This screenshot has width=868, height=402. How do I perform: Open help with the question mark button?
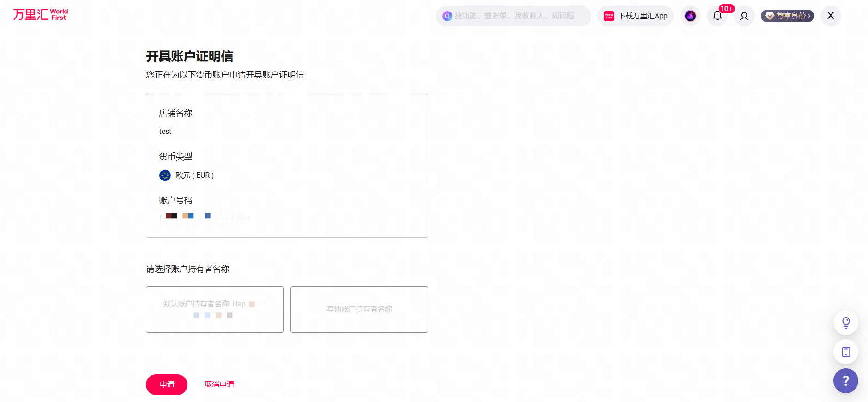click(x=846, y=381)
